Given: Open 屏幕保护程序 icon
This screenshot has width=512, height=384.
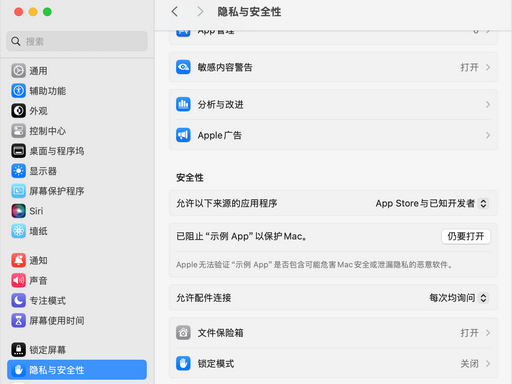Looking at the screenshot, I should [x=18, y=191].
